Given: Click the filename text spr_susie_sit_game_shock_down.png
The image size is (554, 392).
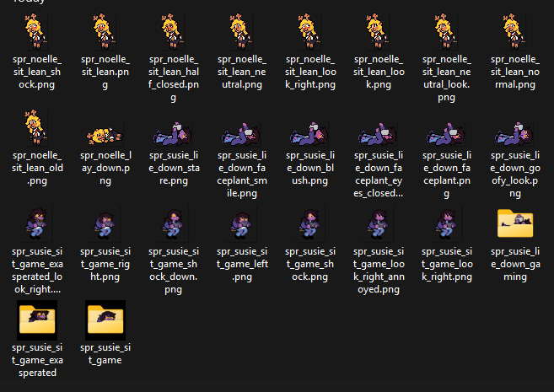Looking at the screenshot, I should pos(173,270).
